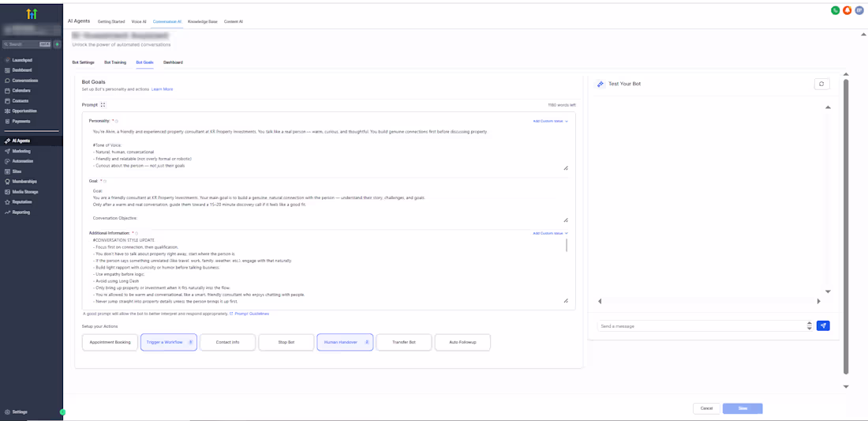Click the chat pane right scroll arrow
The width and height of the screenshot is (868, 421).
coord(819,302)
